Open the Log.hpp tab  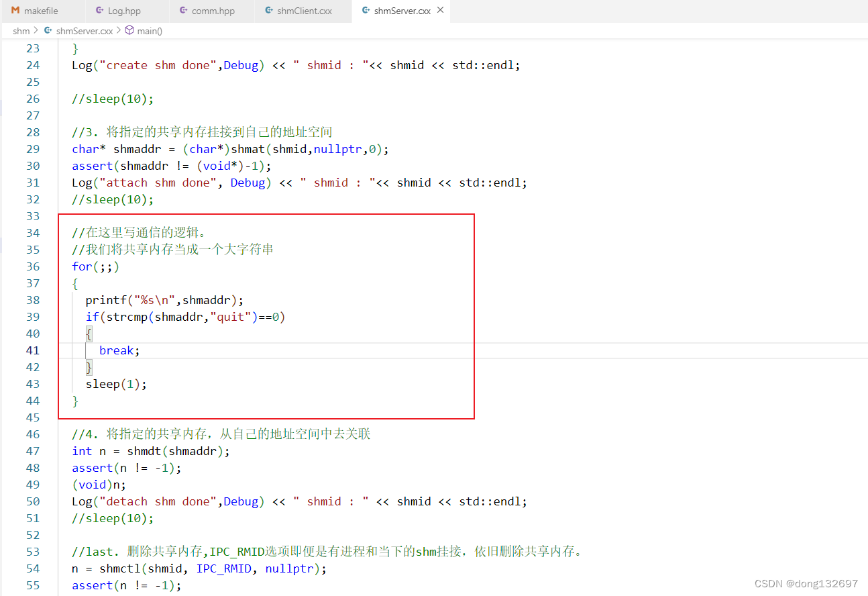[x=125, y=11]
